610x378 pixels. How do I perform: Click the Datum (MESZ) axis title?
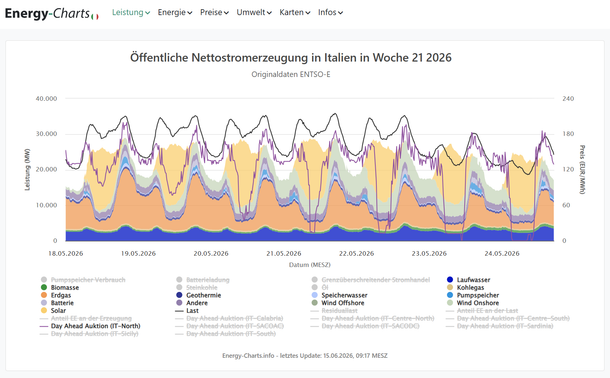pyautogui.click(x=310, y=265)
